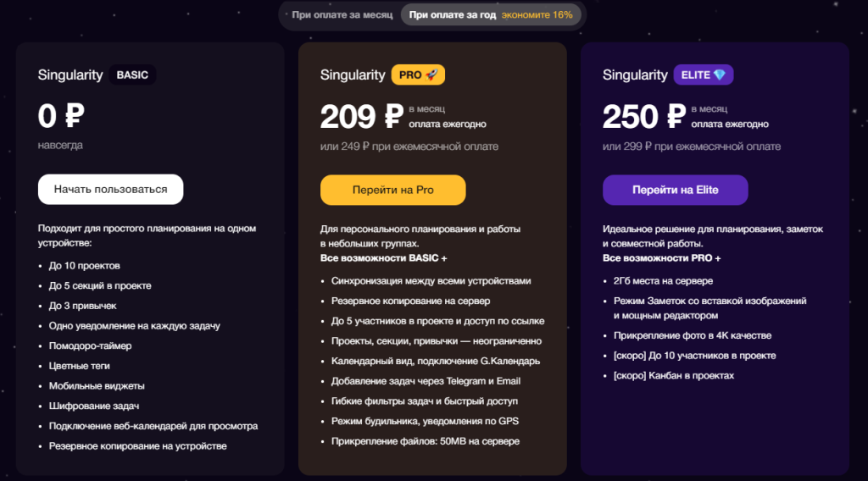Click the purple «Перейти на Elite» button

676,191
